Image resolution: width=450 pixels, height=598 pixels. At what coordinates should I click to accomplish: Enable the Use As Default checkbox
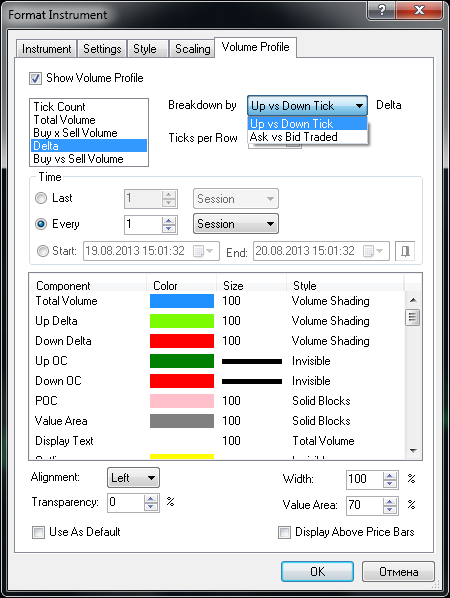[38, 532]
